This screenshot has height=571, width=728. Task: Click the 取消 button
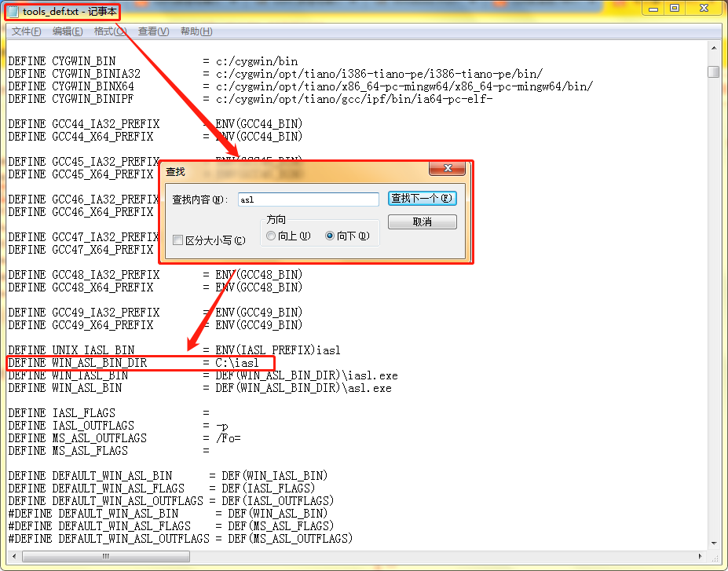pyautogui.click(x=422, y=221)
